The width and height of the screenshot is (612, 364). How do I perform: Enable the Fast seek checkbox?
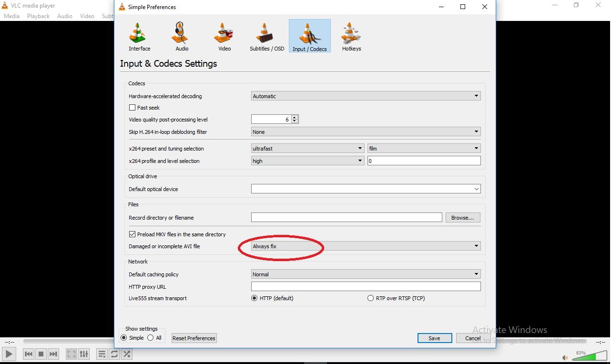[x=133, y=108]
